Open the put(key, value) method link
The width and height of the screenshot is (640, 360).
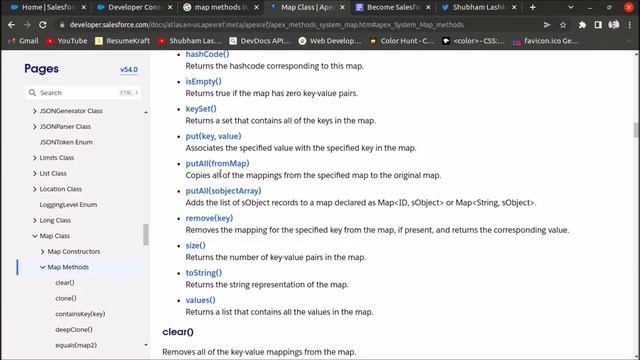coord(213,136)
